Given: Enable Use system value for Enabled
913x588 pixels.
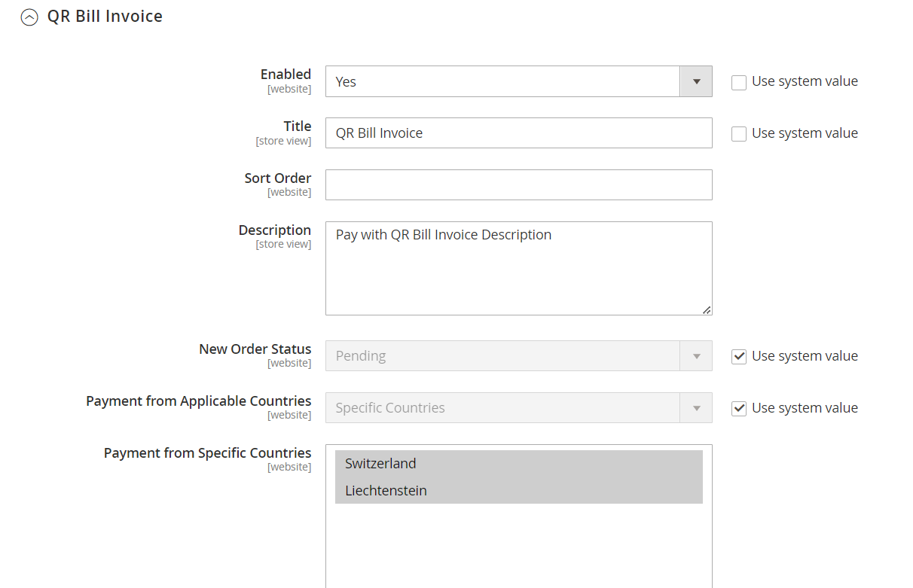Looking at the screenshot, I should pyautogui.click(x=739, y=82).
